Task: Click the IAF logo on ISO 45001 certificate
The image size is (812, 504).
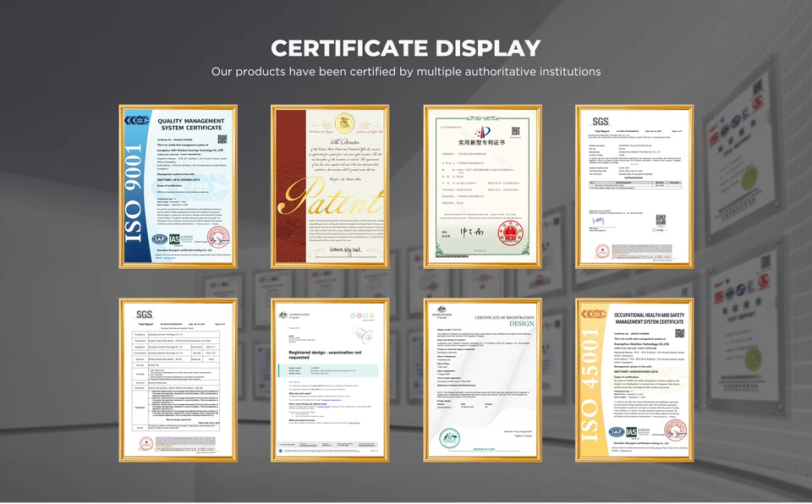Action: tap(617, 432)
